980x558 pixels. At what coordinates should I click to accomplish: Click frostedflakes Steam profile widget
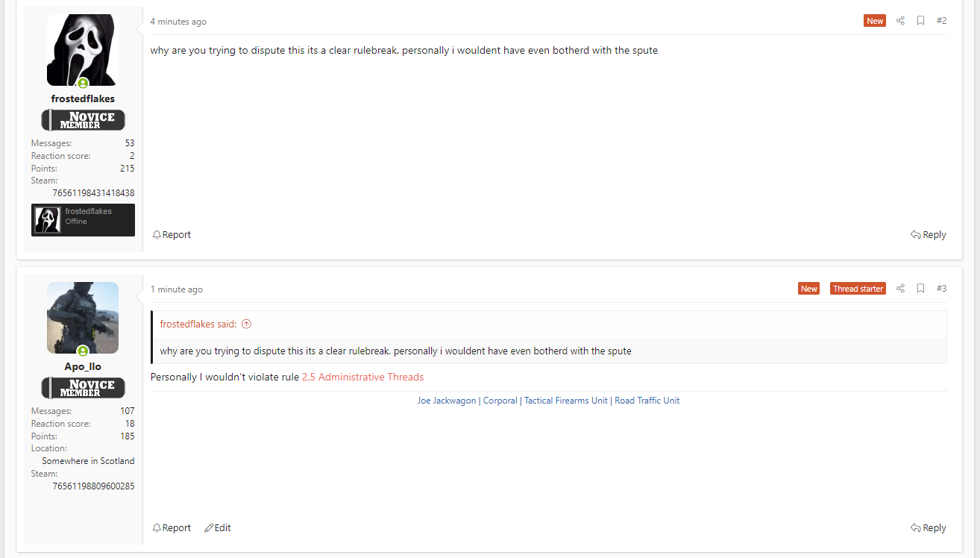pos(83,220)
